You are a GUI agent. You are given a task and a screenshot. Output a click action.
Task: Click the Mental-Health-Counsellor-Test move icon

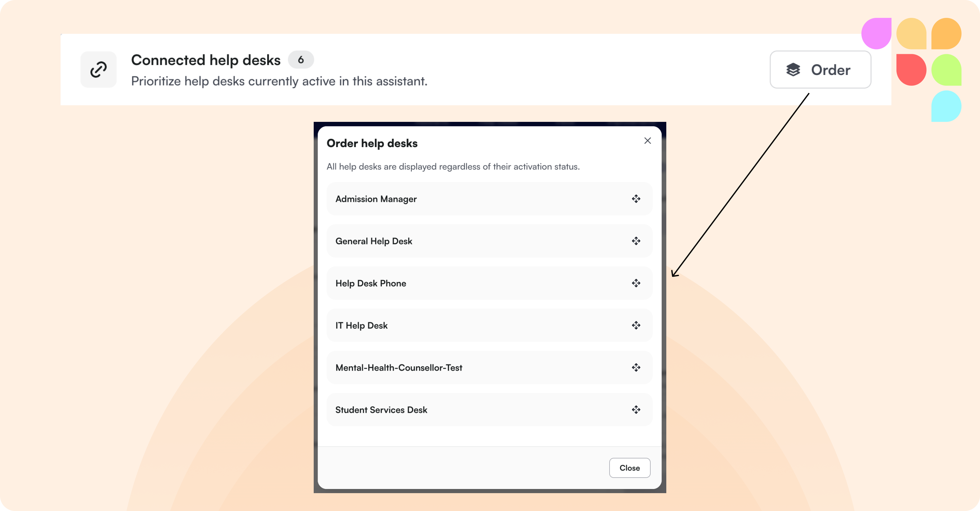pos(636,367)
